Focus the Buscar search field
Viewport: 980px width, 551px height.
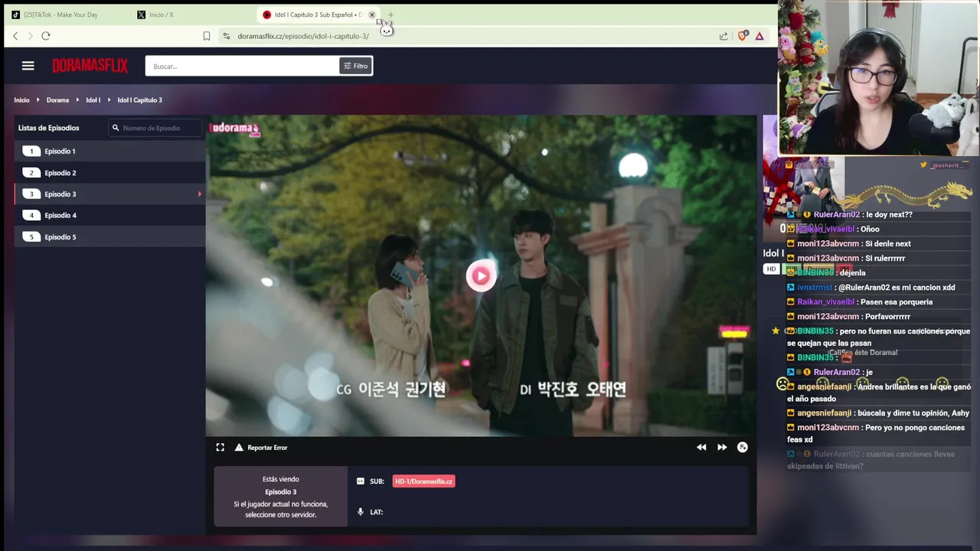[242, 66]
